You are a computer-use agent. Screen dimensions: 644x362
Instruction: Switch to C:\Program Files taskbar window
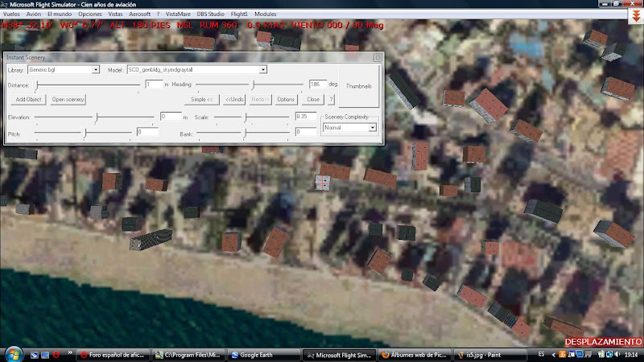tap(188, 355)
